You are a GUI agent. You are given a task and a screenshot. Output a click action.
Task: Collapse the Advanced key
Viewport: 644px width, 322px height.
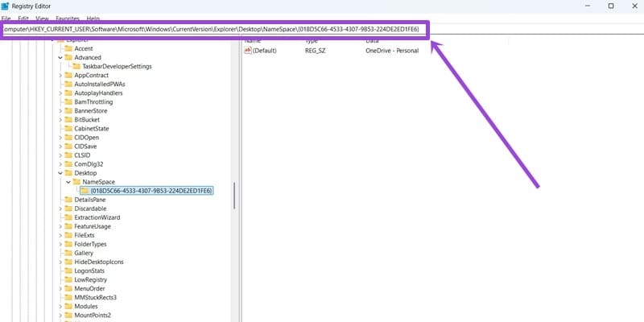(60, 57)
